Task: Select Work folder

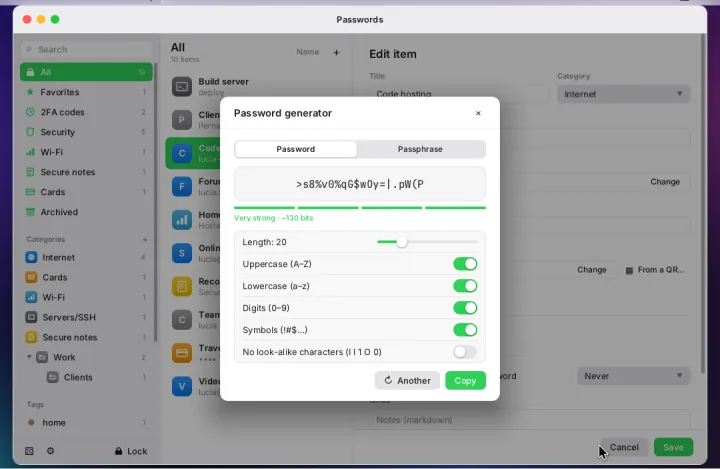Action: [x=86, y=357]
